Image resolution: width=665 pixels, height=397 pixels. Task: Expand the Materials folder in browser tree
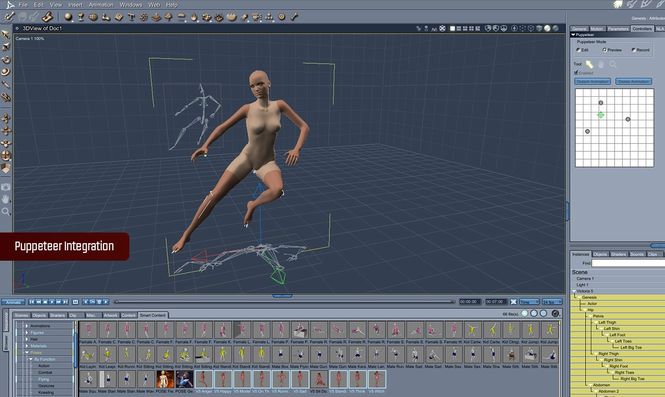coord(26,346)
